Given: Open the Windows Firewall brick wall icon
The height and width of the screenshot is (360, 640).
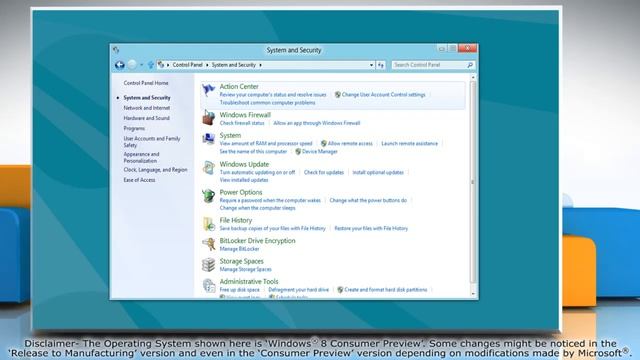Looking at the screenshot, I should (x=209, y=118).
